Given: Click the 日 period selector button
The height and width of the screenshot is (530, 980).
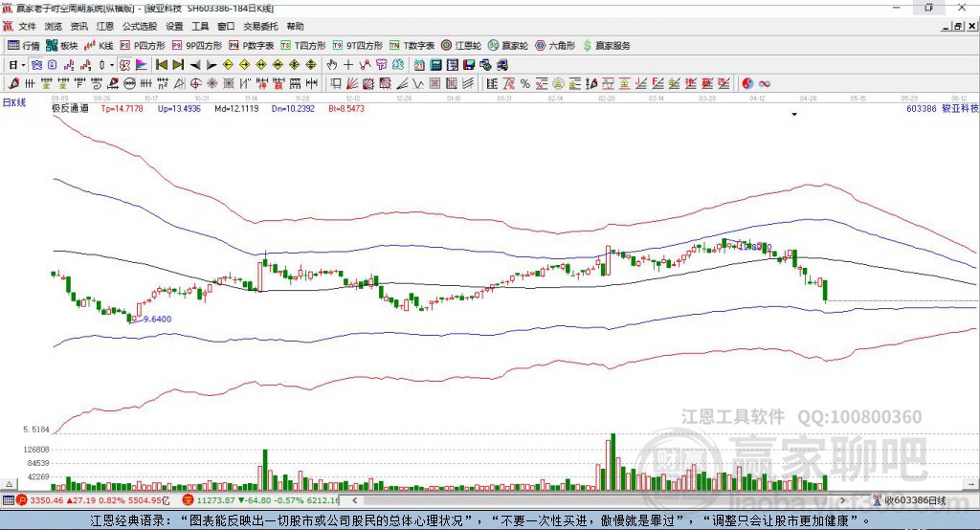Looking at the screenshot, I should 13,65.
